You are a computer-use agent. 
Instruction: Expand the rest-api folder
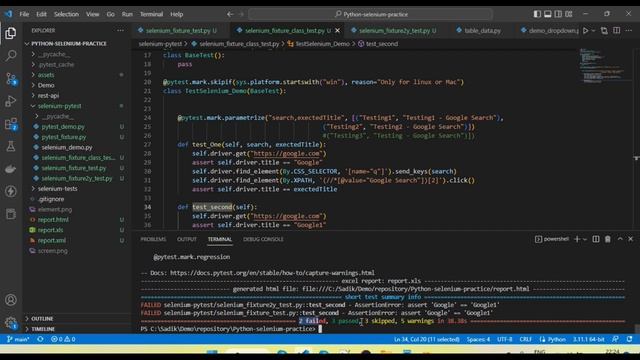pyautogui.click(x=48, y=96)
